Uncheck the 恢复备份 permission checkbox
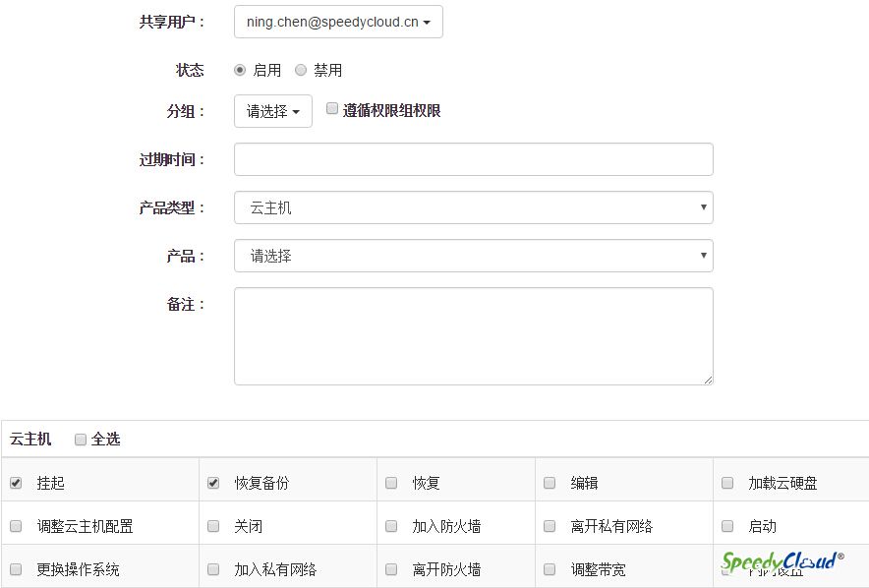Viewport: 869px width, 588px height. point(213,483)
